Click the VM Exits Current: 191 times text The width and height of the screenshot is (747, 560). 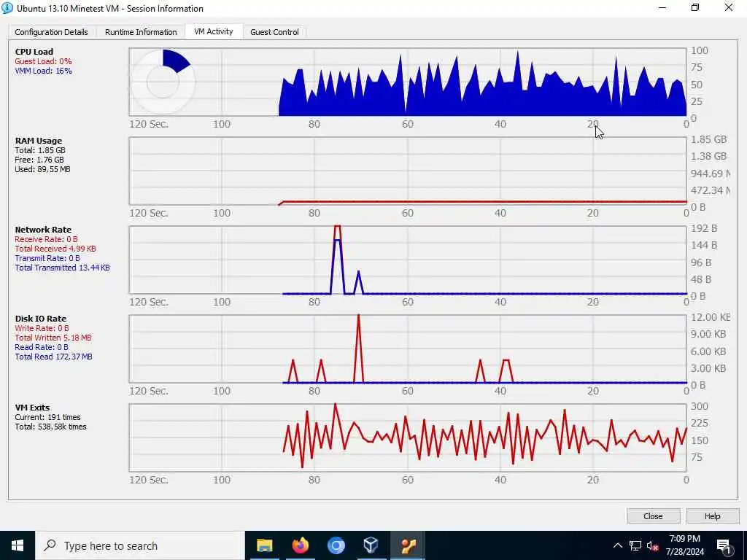pos(47,417)
